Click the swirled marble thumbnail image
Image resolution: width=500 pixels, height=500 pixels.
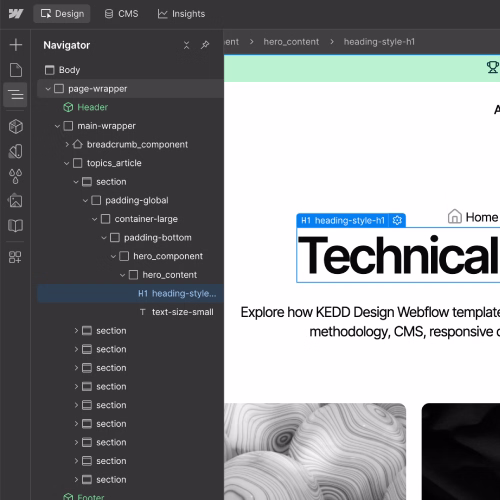pos(315,451)
